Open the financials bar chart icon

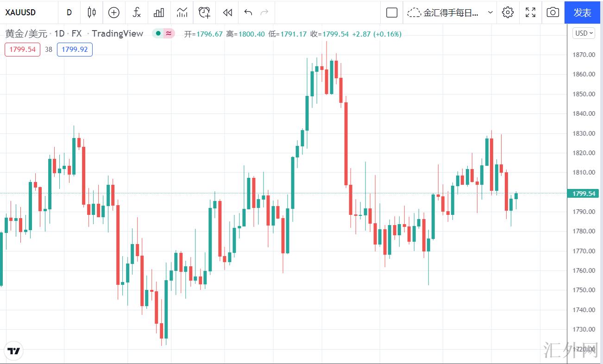point(159,13)
